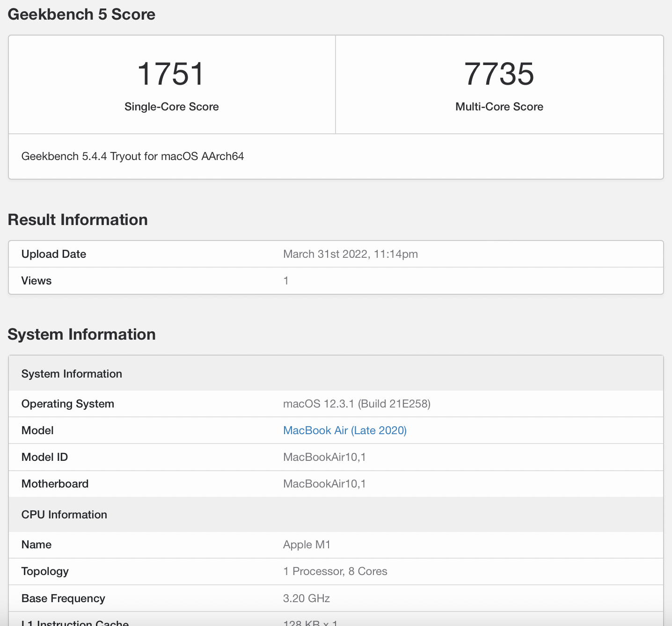Click the Result Information heading
The width and height of the screenshot is (672, 626).
point(78,220)
